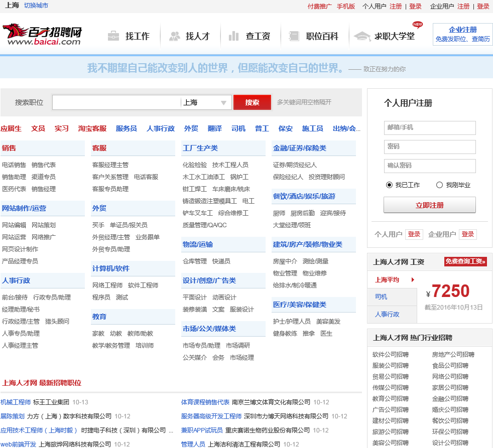Click the 立即注册 button
This screenshot has width=493, height=448.
(x=429, y=205)
